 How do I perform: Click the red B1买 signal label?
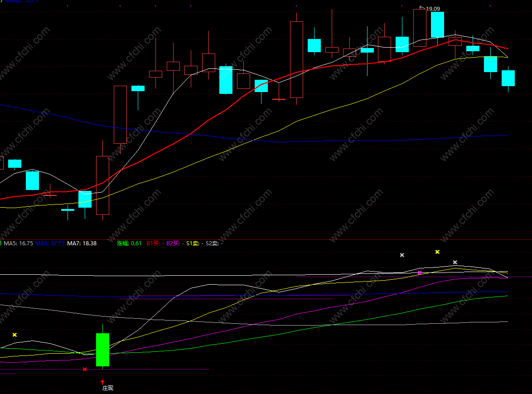tap(155, 243)
